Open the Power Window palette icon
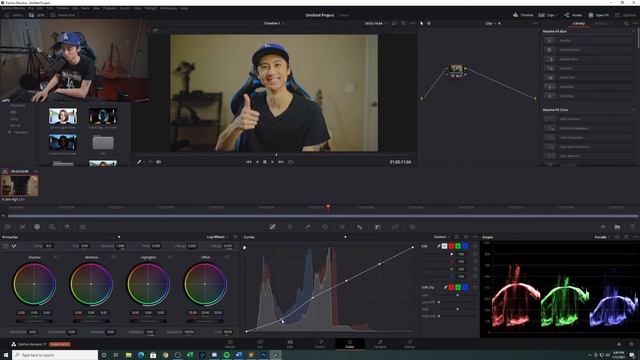Viewport: 640px width, 360px height. click(x=325, y=227)
